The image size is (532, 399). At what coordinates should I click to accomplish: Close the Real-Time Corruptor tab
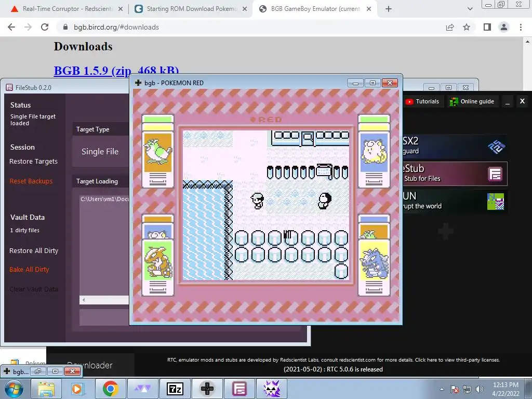121,9
